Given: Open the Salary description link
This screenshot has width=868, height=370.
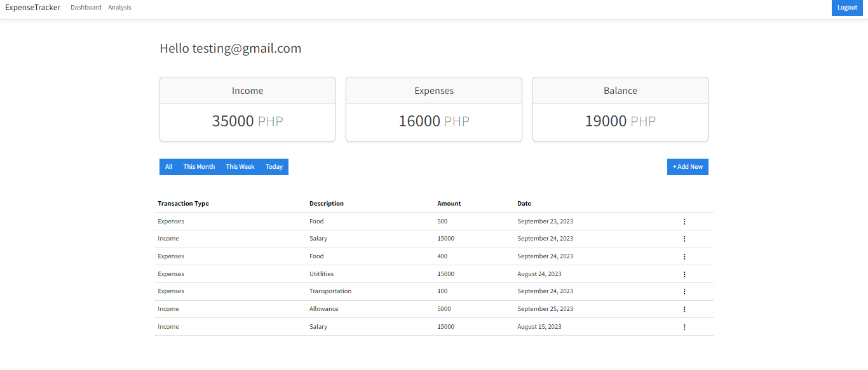Looking at the screenshot, I should click(x=318, y=239).
